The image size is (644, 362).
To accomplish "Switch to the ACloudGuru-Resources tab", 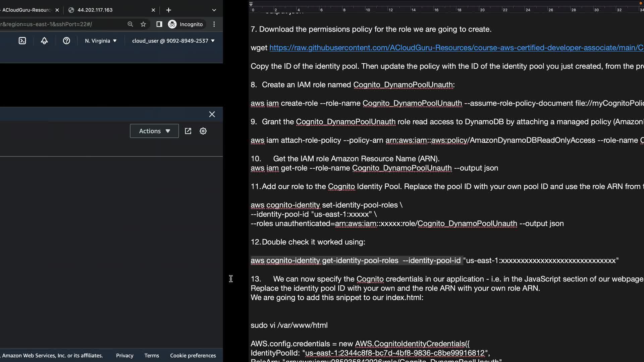I will [x=27, y=10].
